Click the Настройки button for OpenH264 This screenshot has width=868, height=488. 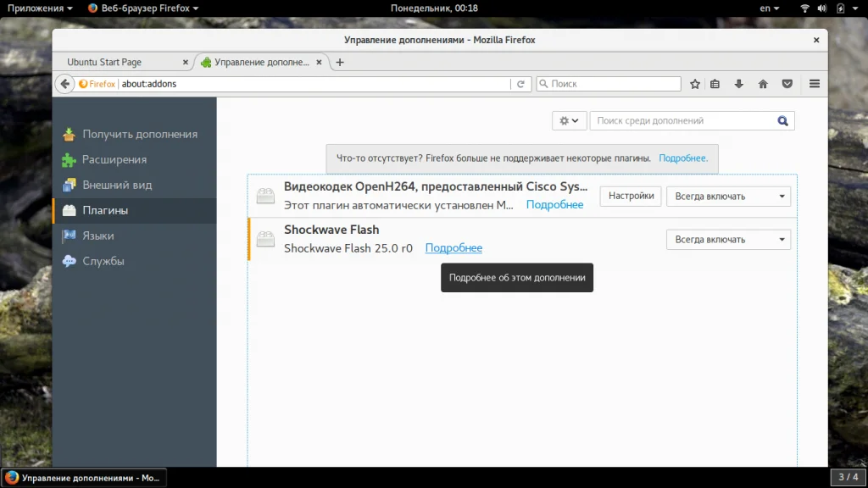(x=631, y=196)
